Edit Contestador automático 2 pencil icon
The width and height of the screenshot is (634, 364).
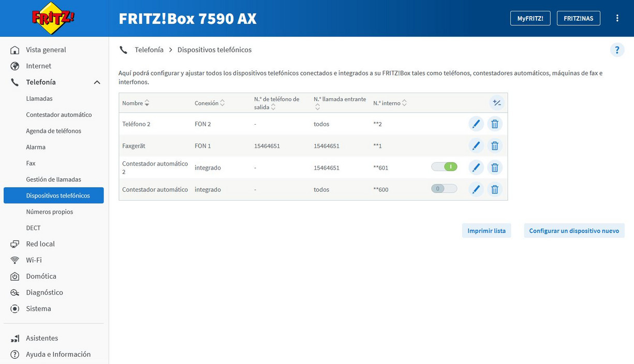click(476, 168)
